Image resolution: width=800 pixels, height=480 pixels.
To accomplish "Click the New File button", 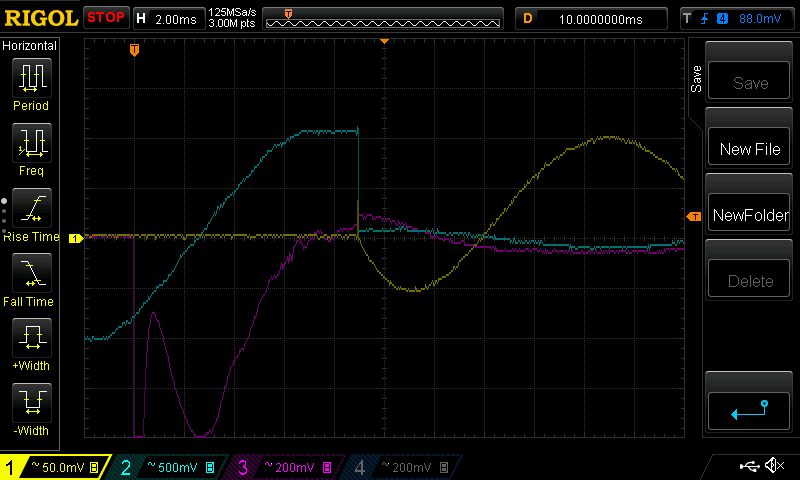I will point(748,147).
